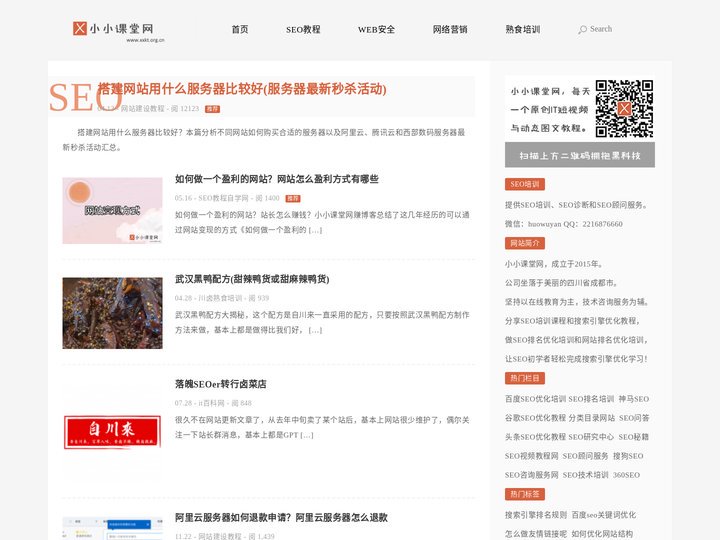The height and width of the screenshot is (540, 720).
Task: Click text 公司坐落于美丽的四川省成都市
Action: [x=562, y=283]
